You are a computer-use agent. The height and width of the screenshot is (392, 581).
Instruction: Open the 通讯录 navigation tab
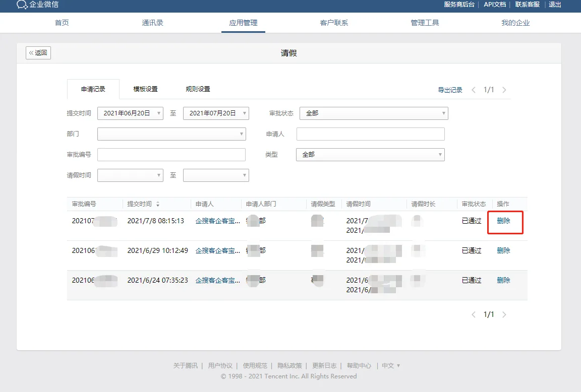tap(153, 23)
